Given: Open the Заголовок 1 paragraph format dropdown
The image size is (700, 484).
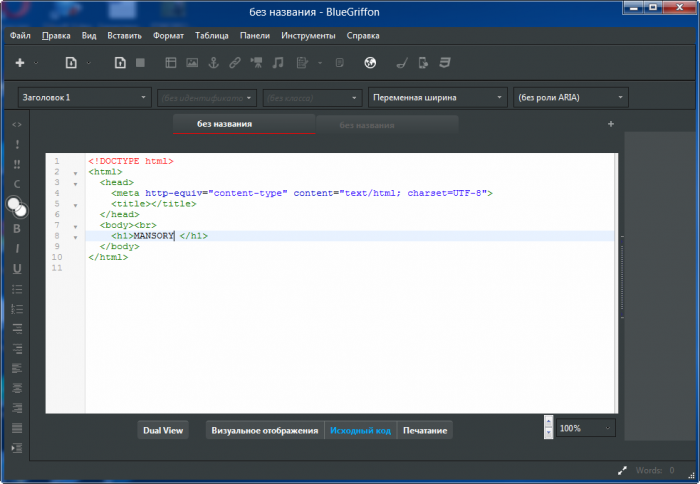Looking at the screenshot, I should (84, 98).
